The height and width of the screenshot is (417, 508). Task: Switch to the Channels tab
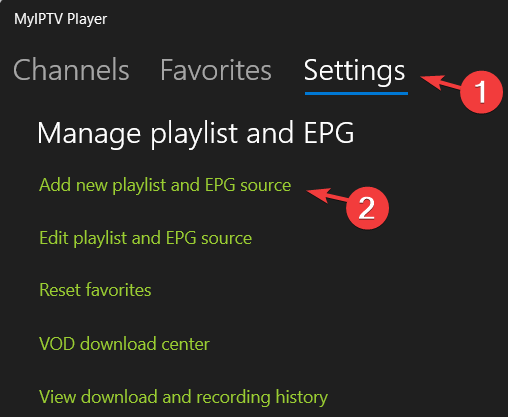[x=71, y=70]
